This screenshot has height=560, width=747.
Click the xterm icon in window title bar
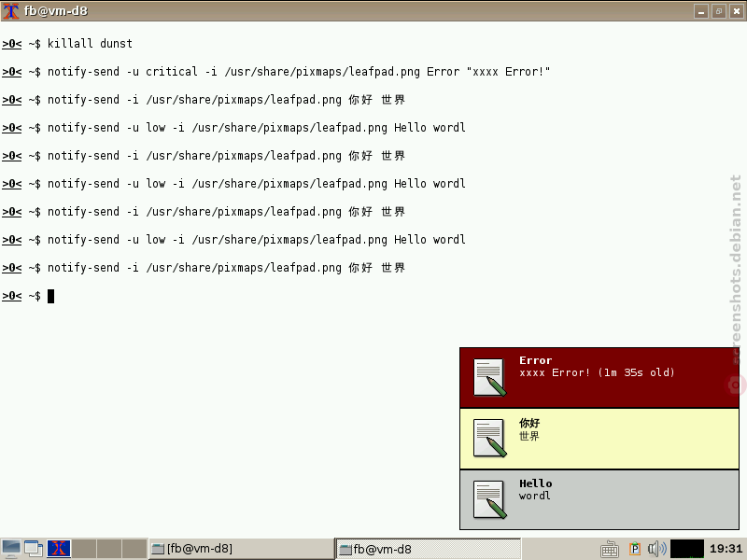[10, 10]
